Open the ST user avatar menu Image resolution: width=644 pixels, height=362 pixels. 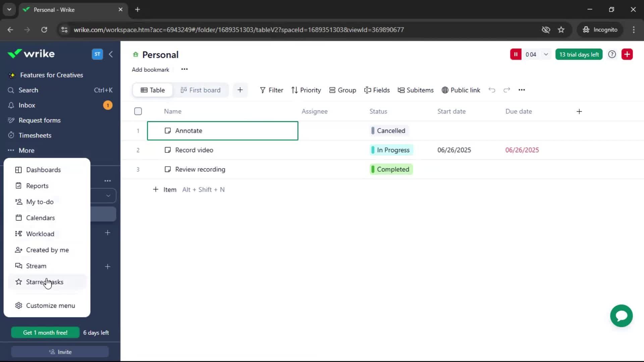click(x=97, y=54)
